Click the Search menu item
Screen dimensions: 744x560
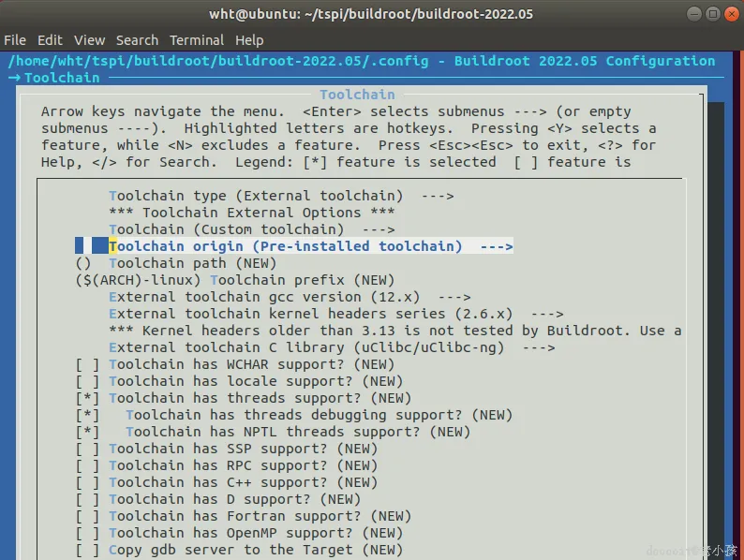tap(137, 40)
